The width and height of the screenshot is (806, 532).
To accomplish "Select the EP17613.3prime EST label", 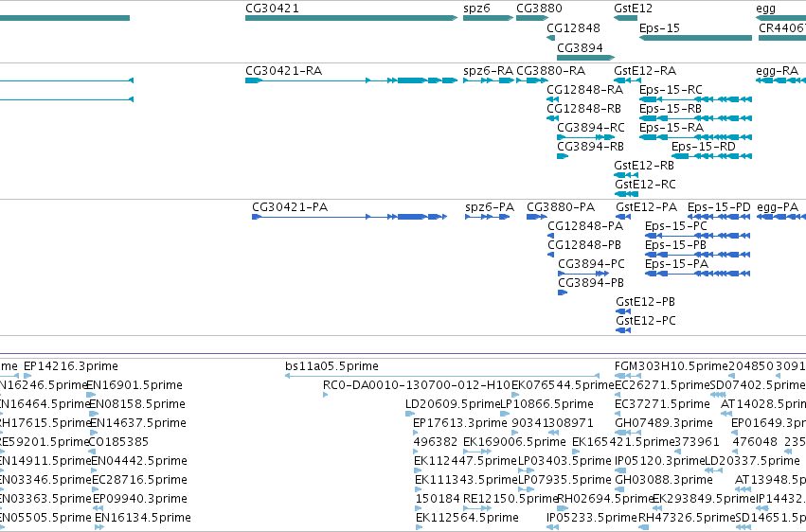I will tap(460, 424).
